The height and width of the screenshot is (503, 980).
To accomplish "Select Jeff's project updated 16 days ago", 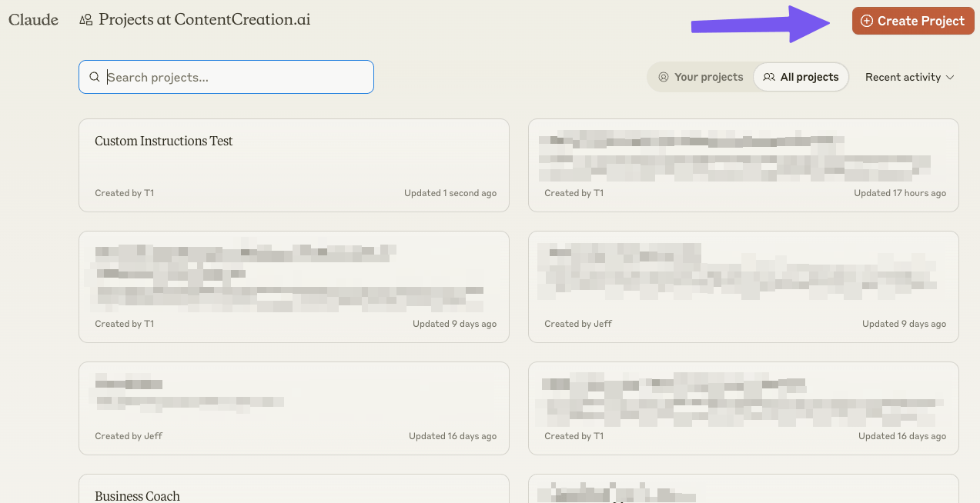I will pos(293,408).
